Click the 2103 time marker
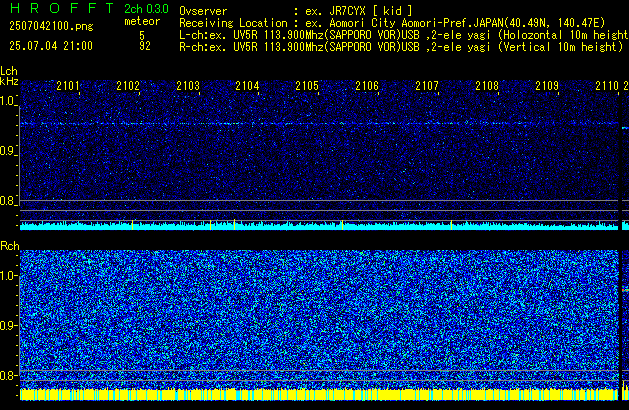Viewport: 629px width, 410px height. pos(188,86)
